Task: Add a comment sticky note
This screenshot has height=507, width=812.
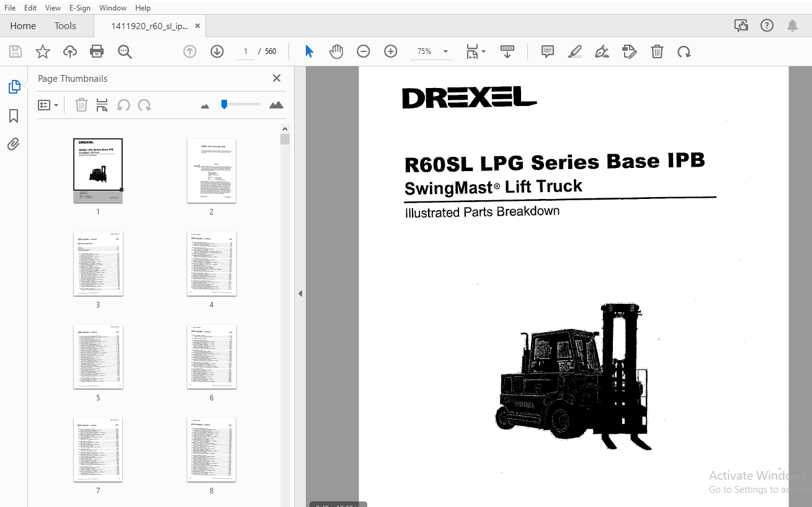Action: [548, 51]
